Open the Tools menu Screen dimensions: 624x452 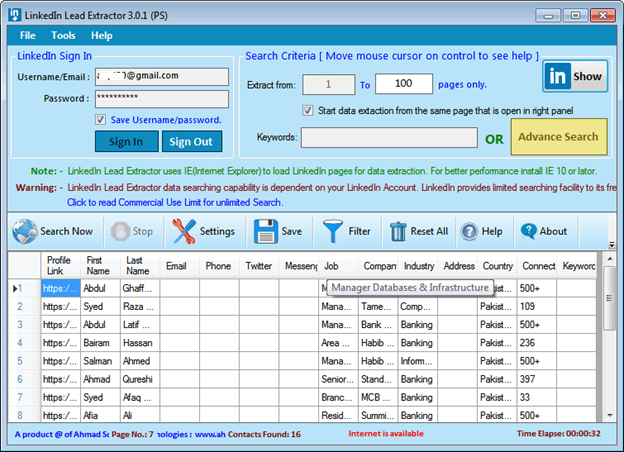pos(63,35)
